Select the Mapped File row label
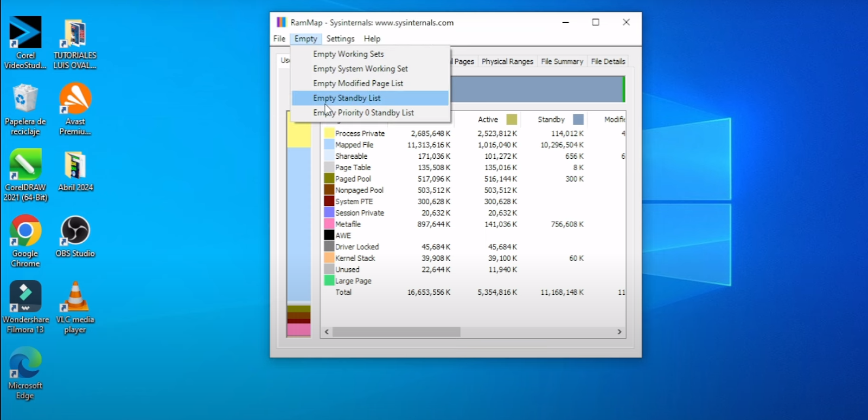The width and height of the screenshot is (868, 420). [x=354, y=145]
